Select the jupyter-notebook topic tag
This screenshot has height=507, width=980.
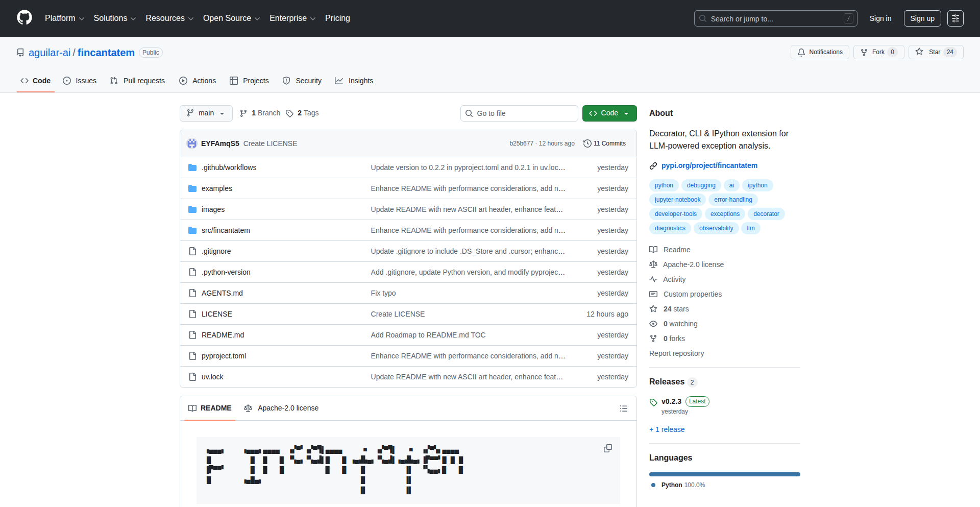pos(678,200)
